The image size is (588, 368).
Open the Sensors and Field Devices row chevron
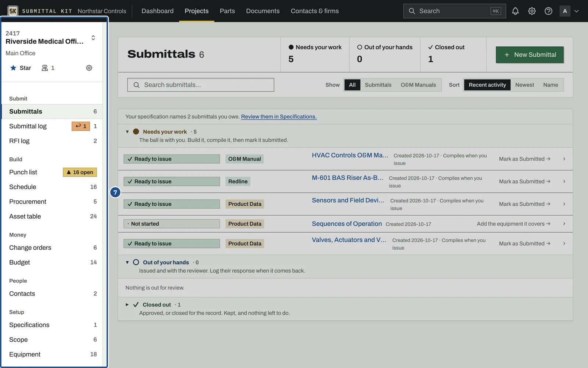click(564, 204)
